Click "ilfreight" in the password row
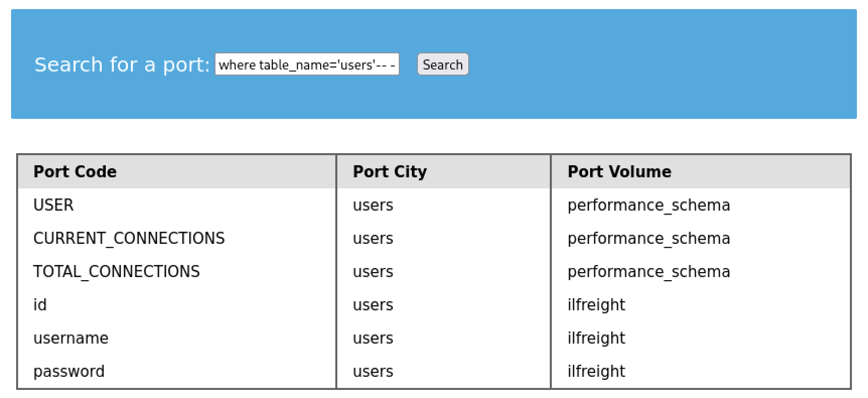 596,371
